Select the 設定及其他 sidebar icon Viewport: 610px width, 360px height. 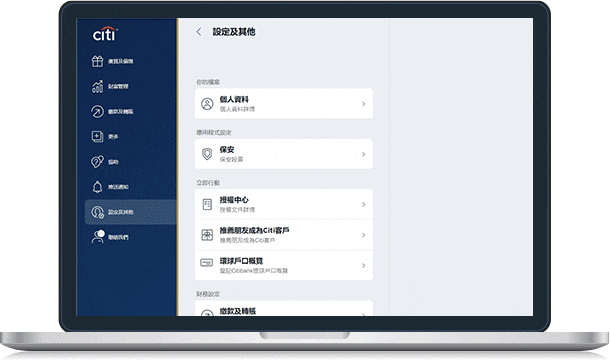point(97,212)
